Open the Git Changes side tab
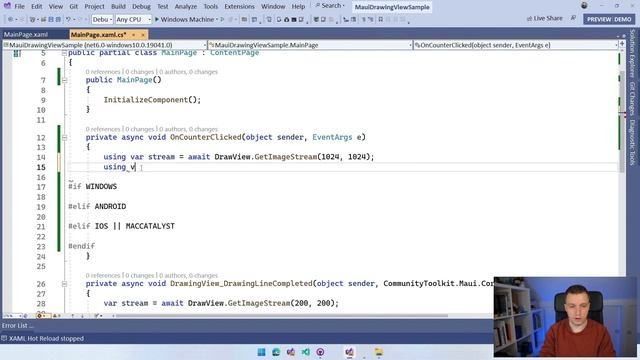The height and width of the screenshot is (360, 640). [x=633, y=99]
